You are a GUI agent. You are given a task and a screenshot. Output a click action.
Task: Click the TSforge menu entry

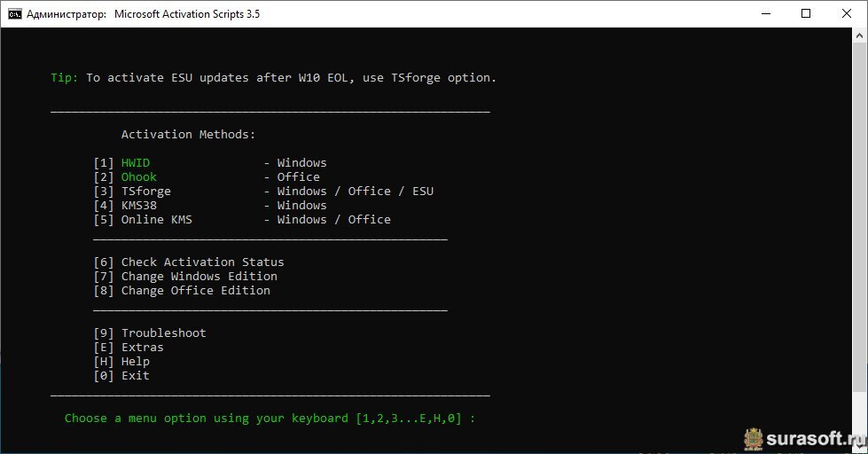[x=146, y=192]
